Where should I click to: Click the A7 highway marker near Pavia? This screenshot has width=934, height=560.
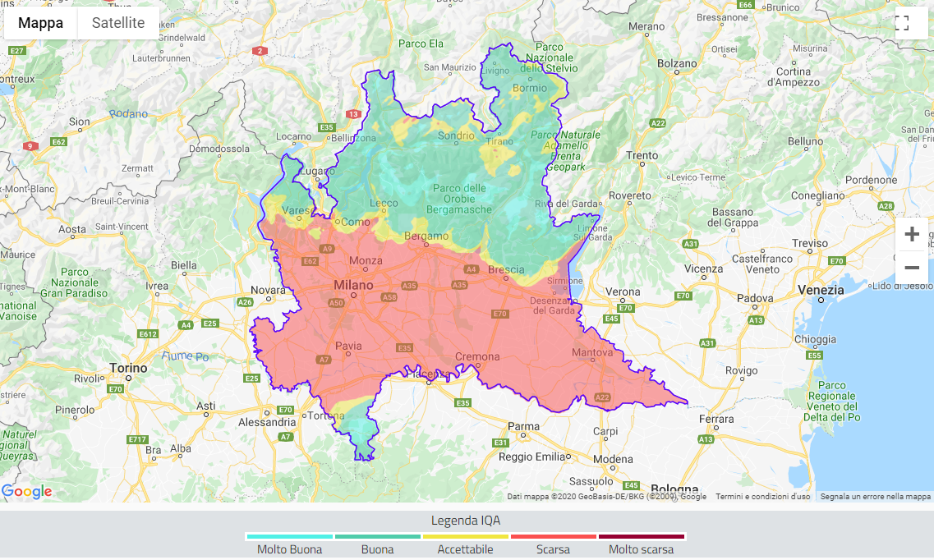[324, 360]
